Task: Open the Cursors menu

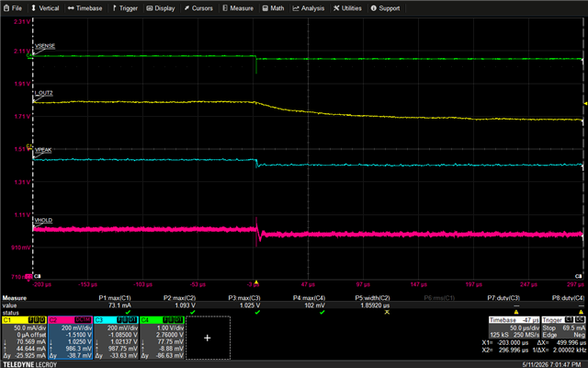Action: tap(198, 8)
